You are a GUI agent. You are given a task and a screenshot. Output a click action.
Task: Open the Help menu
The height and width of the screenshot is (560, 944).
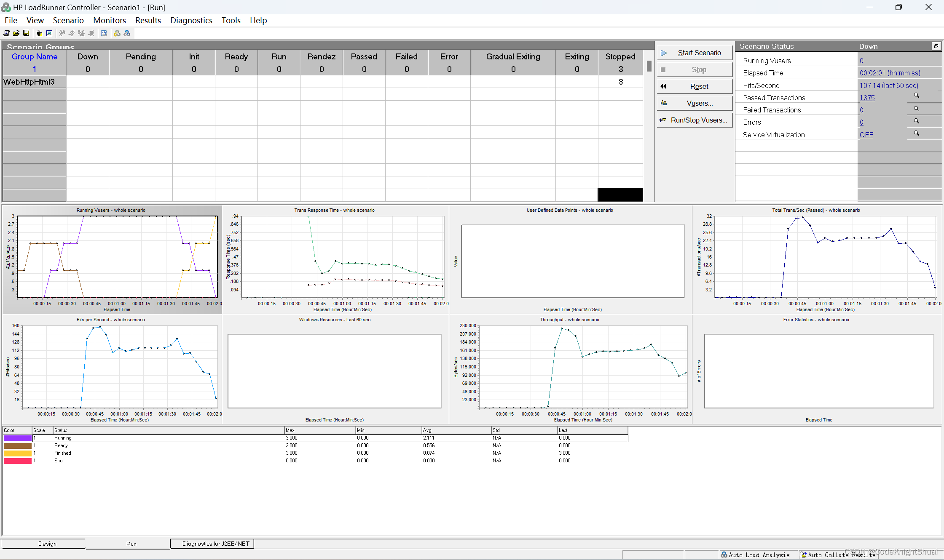point(258,20)
